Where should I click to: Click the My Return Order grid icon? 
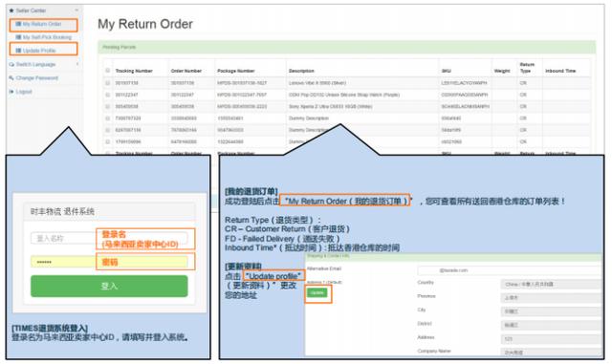[x=18, y=24]
